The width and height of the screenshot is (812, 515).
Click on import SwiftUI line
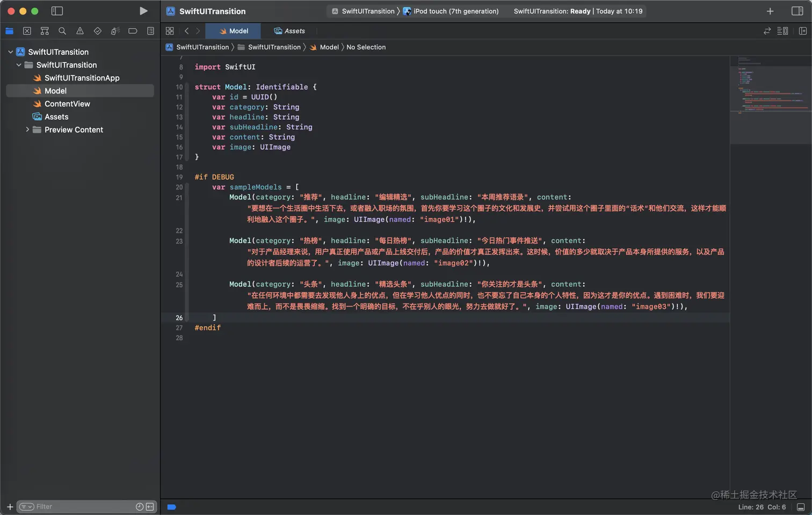pos(225,67)
